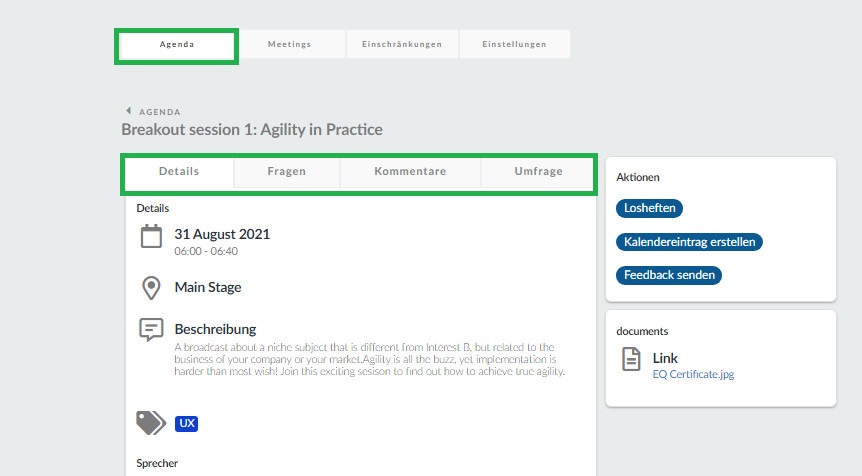Image resolution: width=862 pixels, height=476 pixels.
Task: Select the Details session tab
Action: [x=179, y=171]
